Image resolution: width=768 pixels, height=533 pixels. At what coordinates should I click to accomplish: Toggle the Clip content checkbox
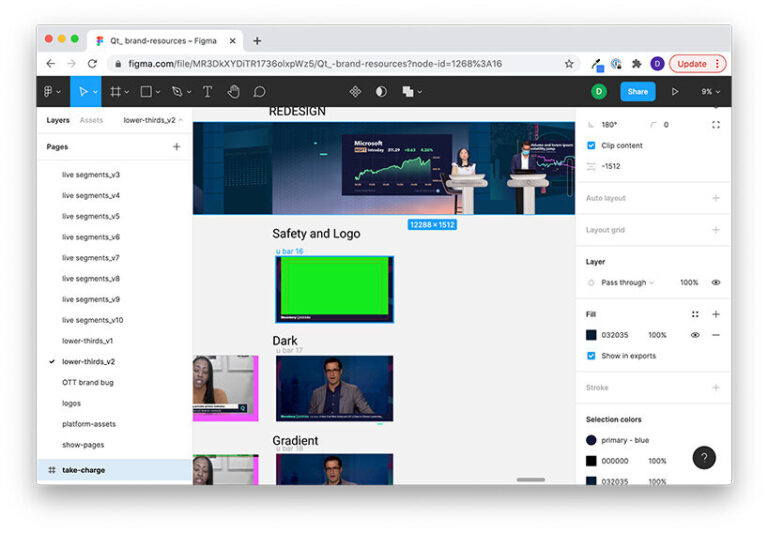[x=591, y=145]
